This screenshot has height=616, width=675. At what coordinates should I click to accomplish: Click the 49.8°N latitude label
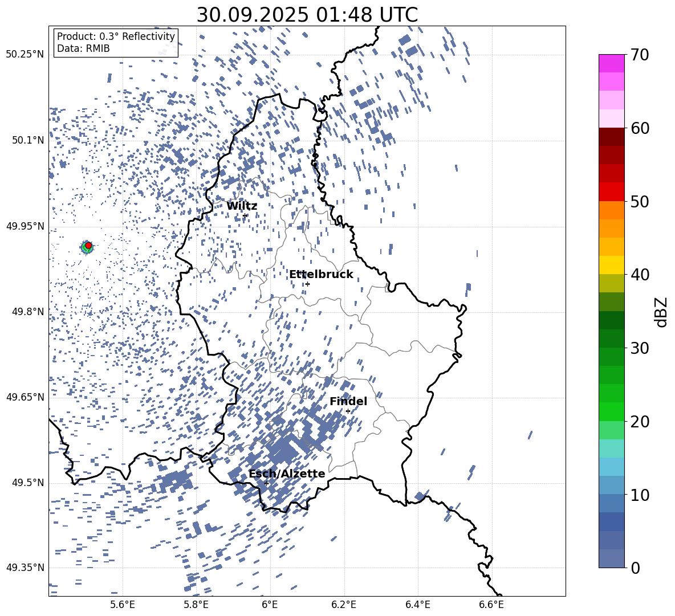[x=28, y=312]
